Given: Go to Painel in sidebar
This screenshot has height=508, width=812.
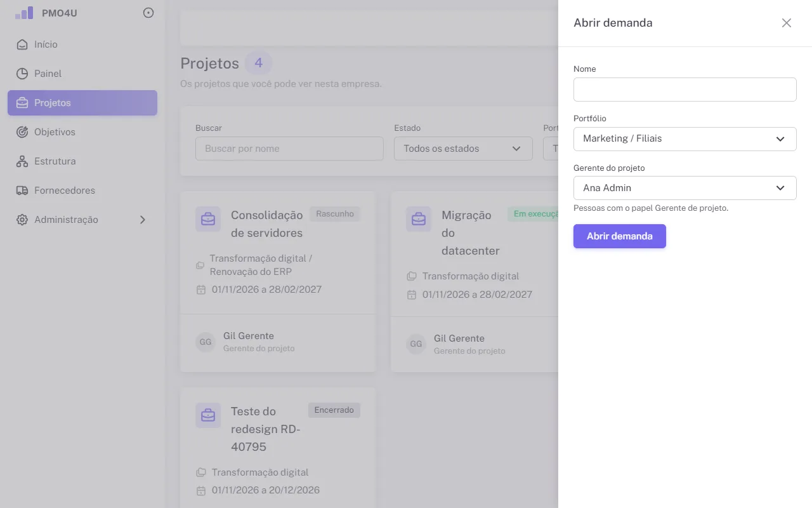Looking at the screenshot, I should (82, 74).
